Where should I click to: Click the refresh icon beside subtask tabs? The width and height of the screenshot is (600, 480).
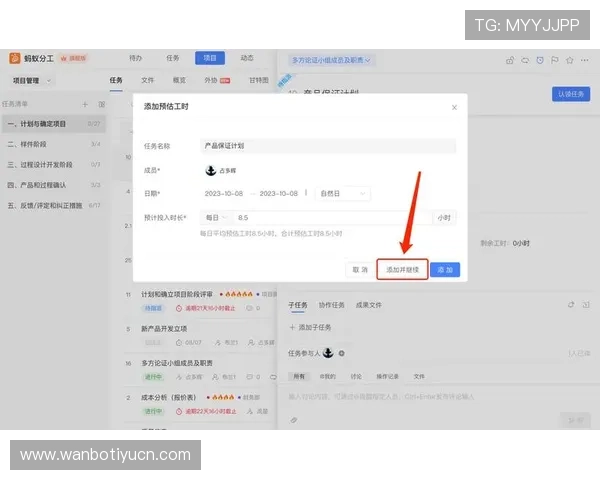[571, 305]
